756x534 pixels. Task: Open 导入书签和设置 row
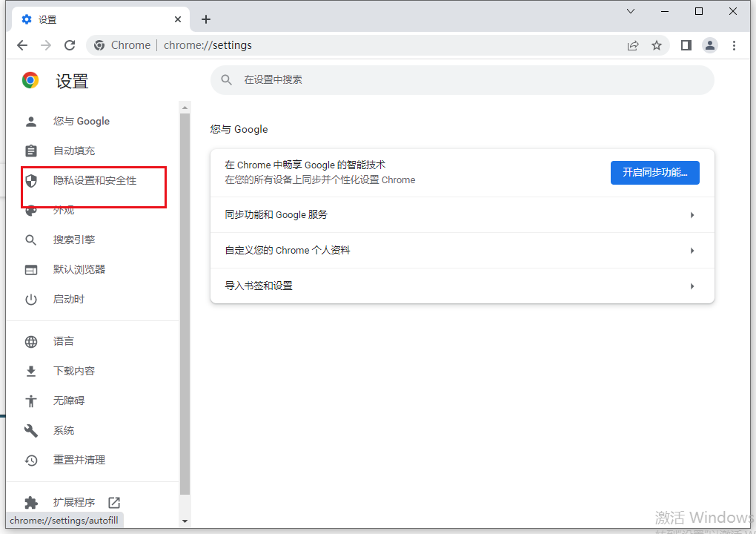tap(462, 286)
